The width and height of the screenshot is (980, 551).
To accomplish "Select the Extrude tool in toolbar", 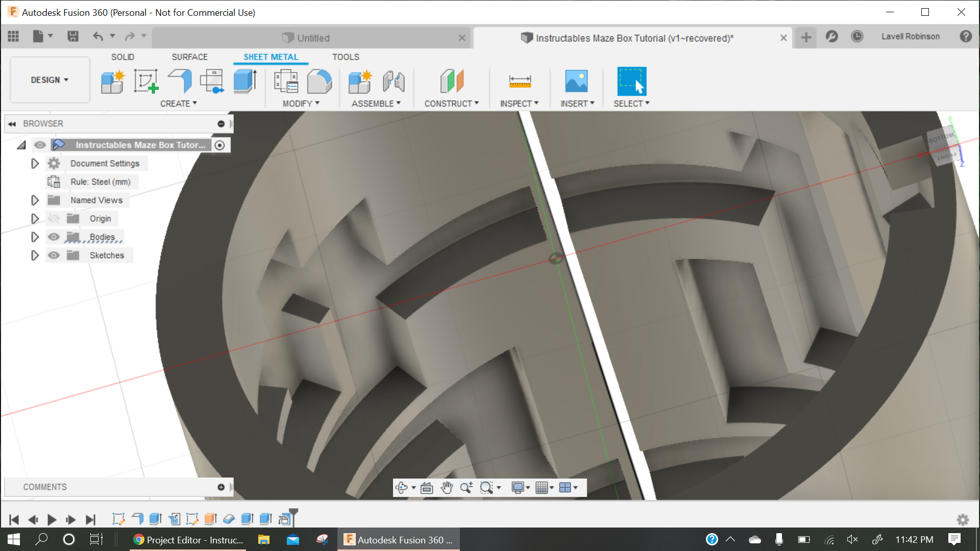I will 245,82.
